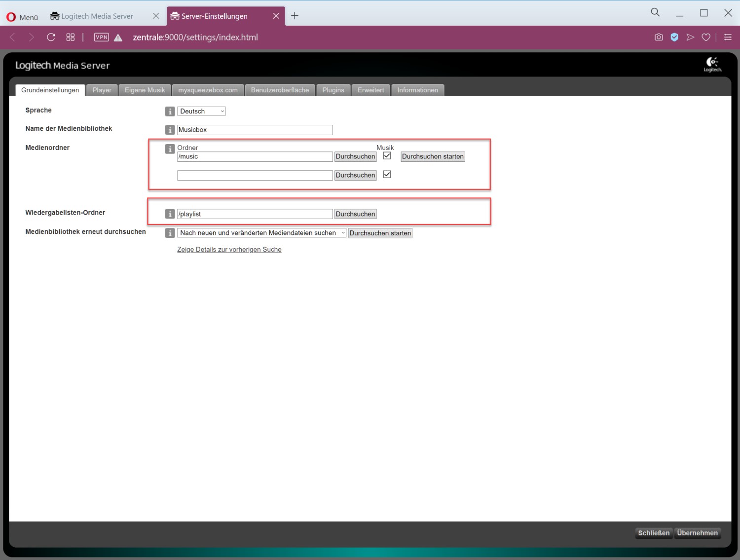Open the Speed Dial grid icon
Viewport: 740px width, 560px height.
point(71,37)
